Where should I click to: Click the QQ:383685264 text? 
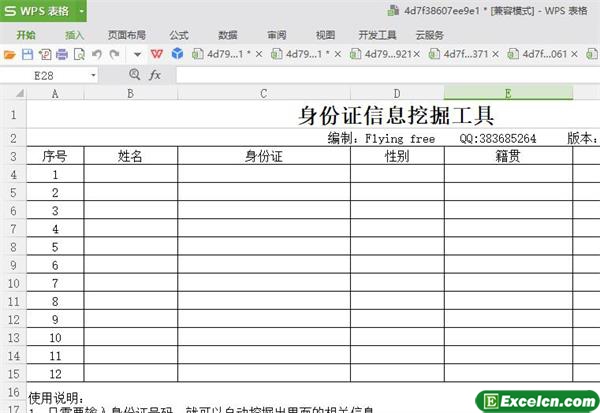(498, 139)
